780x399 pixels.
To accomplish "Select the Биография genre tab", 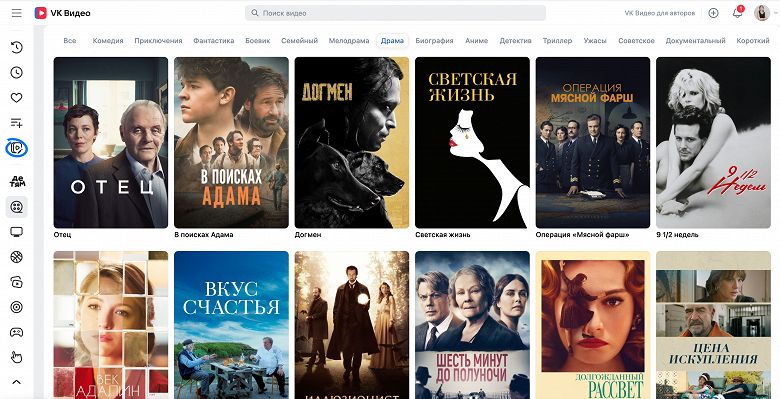I will point(434,41).
